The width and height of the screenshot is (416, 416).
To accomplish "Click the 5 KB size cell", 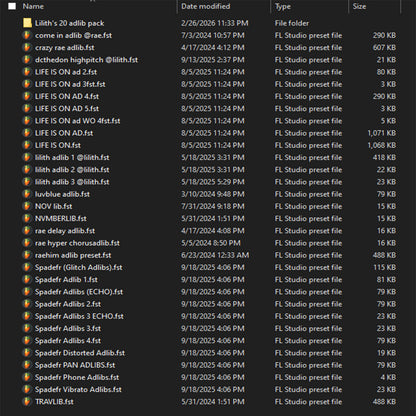I will pyautogui.click(x=388, y=121).
